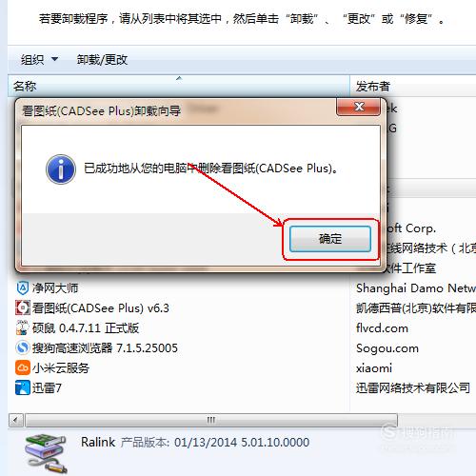Click the left arrow of the horizontal scrollbar
The width and height of the screenshot is (476, 476).
[16, 420]
